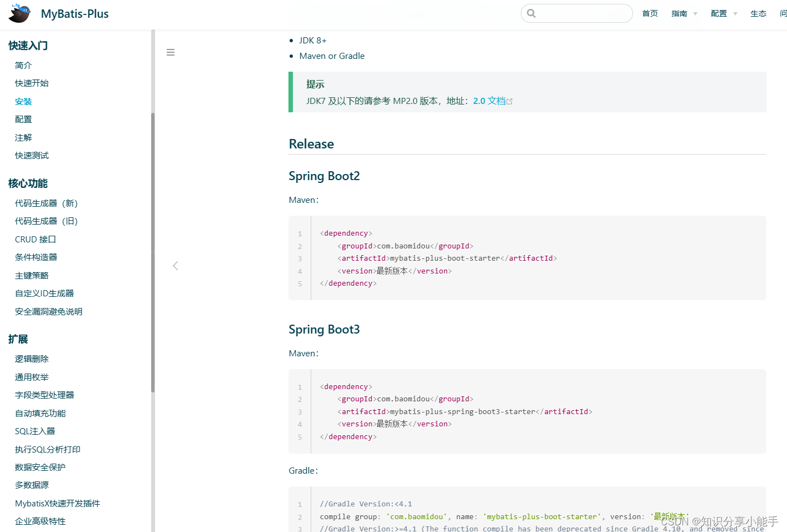Click the search magnifier icon

[x=531, y=13]
